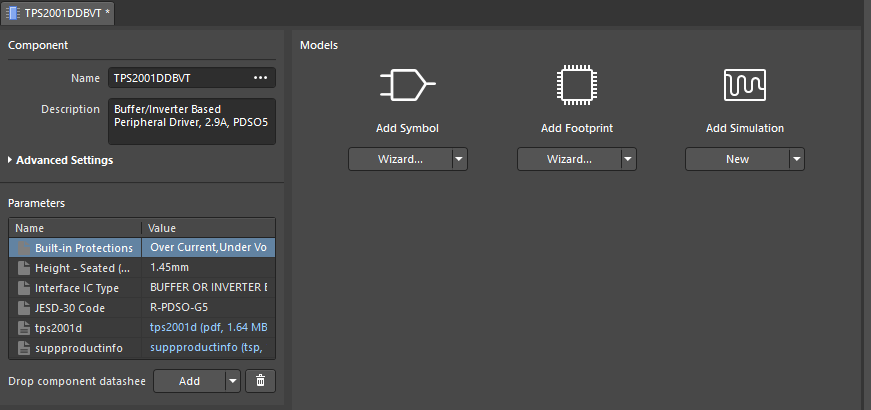Click the Add Footprint chip icon
Viewport: 871px width, 410px height.
point(577,85)
